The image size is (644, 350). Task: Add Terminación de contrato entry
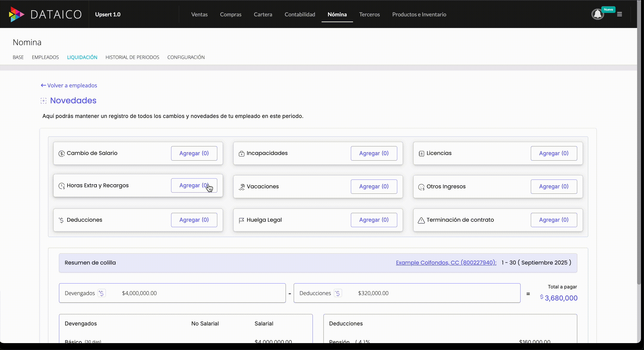click(x=554, y=220)
